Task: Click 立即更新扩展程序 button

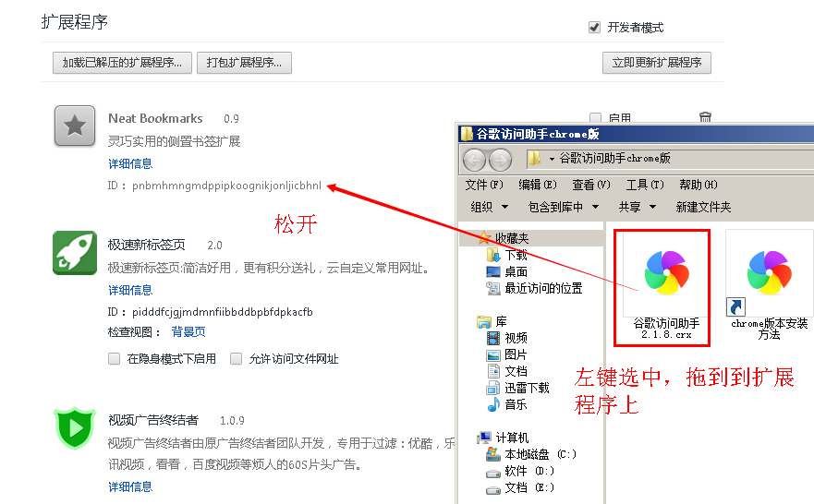Action: [656, 63]
